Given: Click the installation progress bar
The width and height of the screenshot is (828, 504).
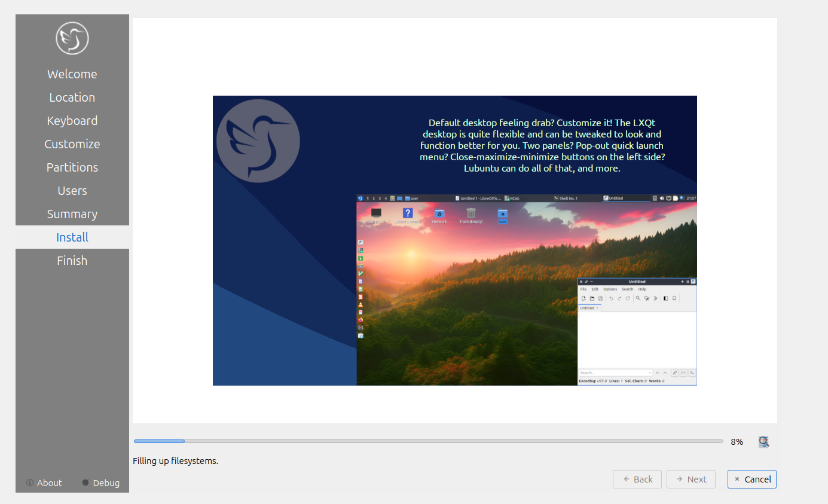Looking at the screenshot, I should click(x=429, y=441).
